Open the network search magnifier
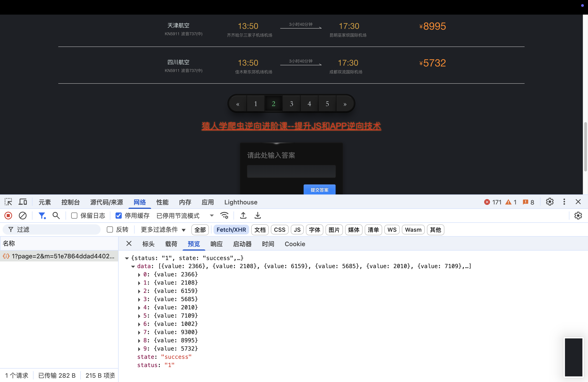The width and height of the screenshot is (588, 382). coord(56,215)
